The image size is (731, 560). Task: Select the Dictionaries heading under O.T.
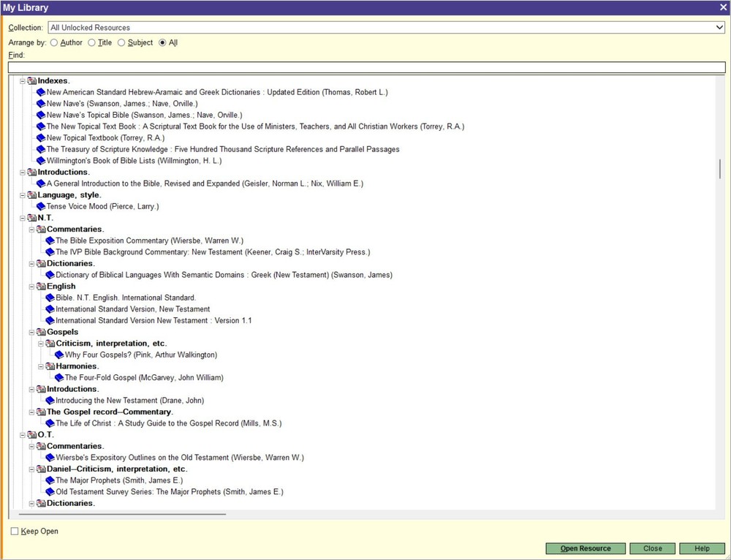click(70, 504)
